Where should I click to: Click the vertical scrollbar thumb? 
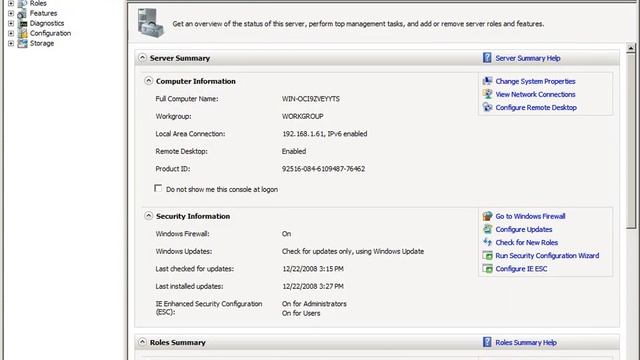[x=631, y=141]
